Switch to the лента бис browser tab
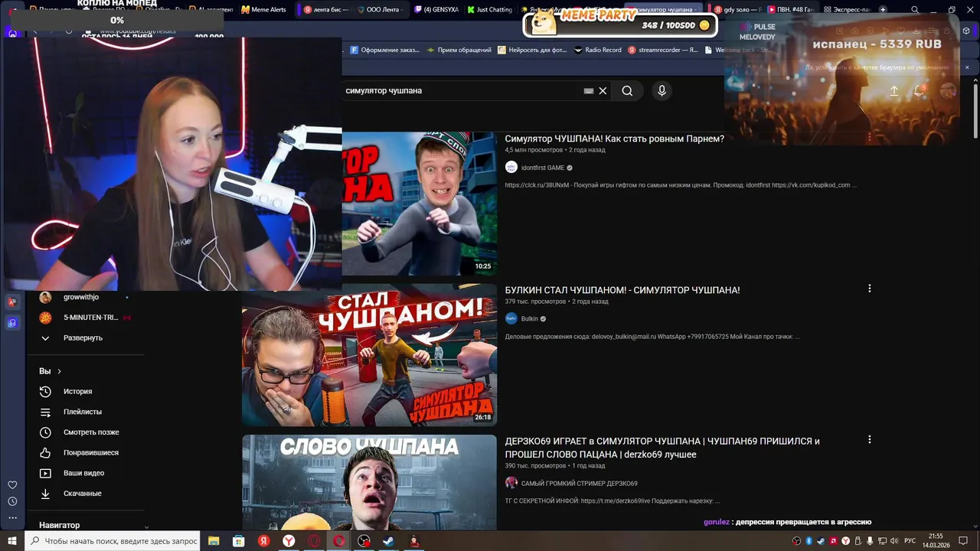 tap(325, 10)
